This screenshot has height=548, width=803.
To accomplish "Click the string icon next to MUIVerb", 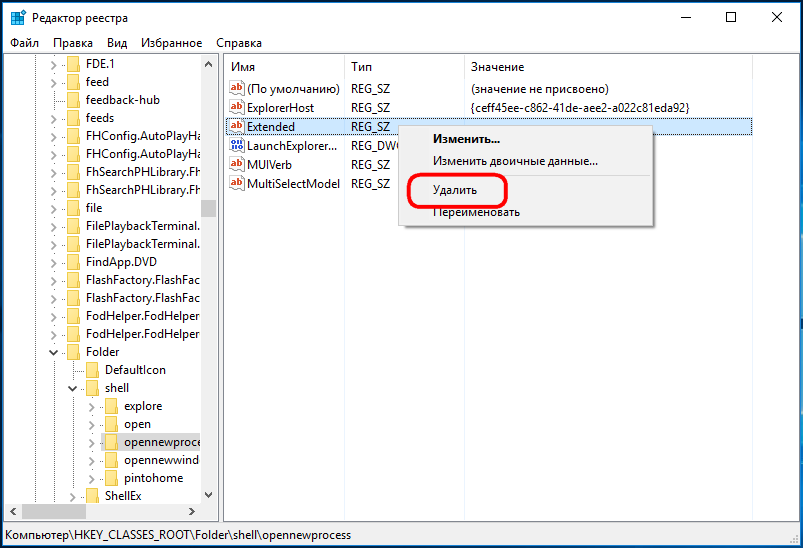I will click(237, 164).
